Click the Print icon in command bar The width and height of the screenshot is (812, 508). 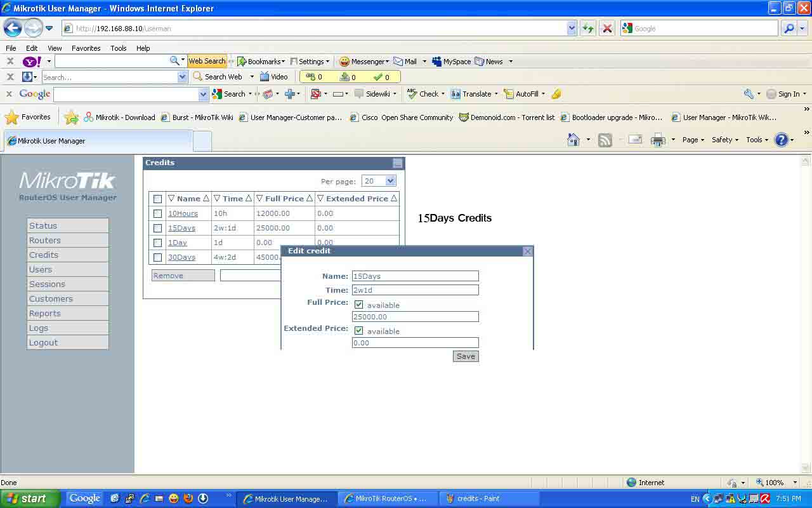click(x=658, y=140)
